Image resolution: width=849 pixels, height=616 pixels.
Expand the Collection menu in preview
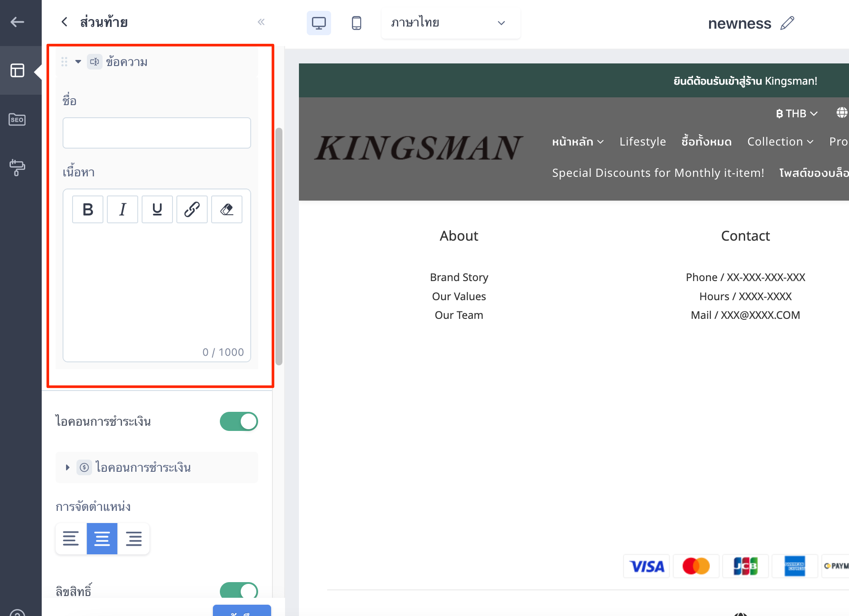click(x=780, y=142)
